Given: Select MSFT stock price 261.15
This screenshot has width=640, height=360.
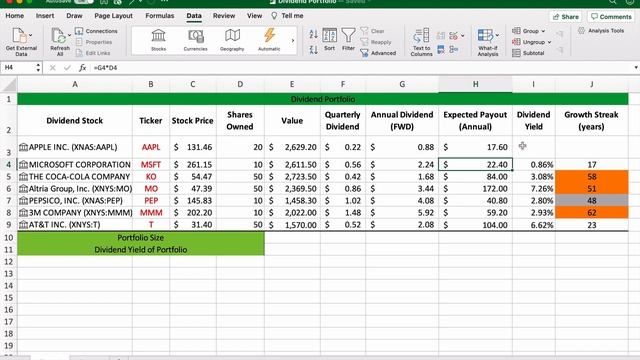Looking at the screenshot, I should point(193,164).
